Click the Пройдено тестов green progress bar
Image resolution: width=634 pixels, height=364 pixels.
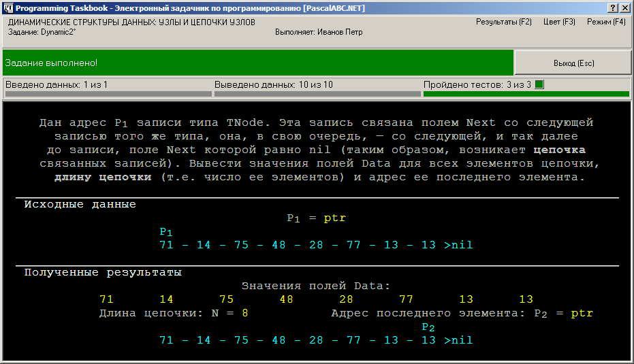(x=526, y=94)
